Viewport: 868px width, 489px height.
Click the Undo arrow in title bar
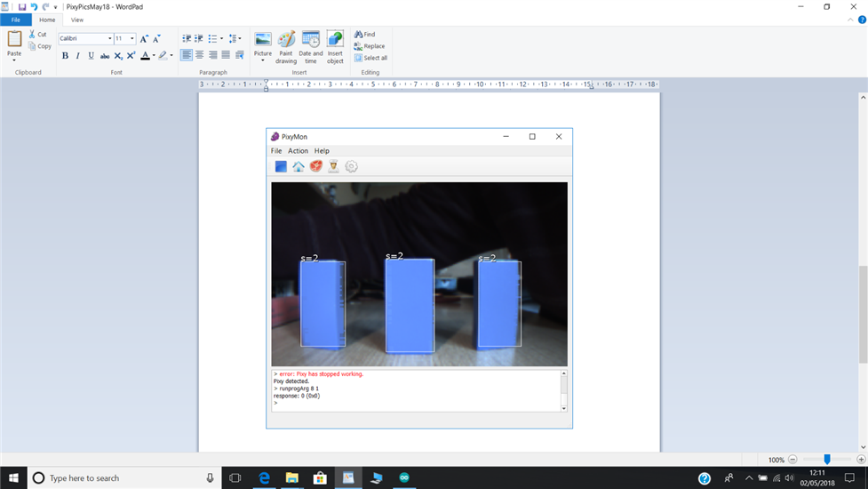[x=34, y=6]
